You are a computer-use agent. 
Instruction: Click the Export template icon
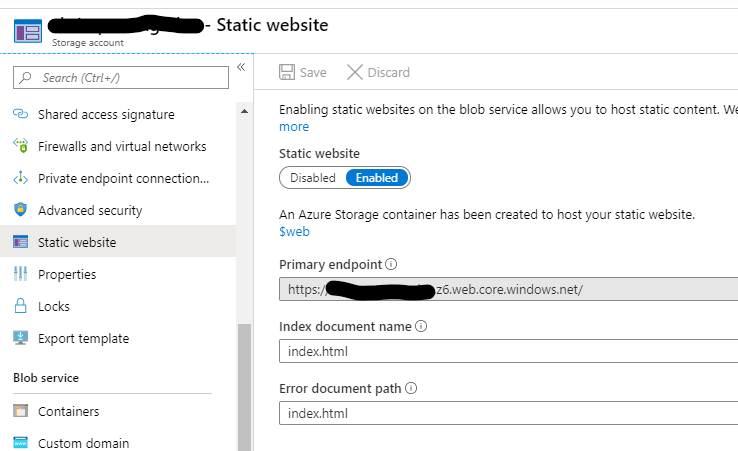coord(20,338)
